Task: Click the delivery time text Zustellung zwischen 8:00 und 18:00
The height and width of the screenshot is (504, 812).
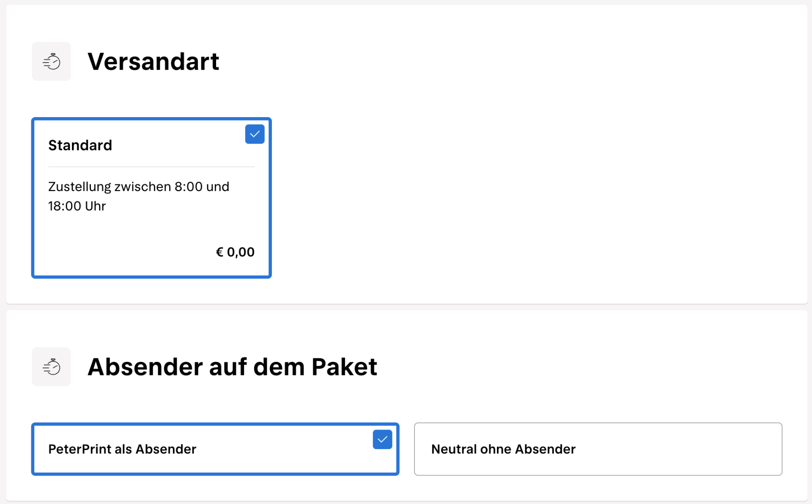Action: 138,196
